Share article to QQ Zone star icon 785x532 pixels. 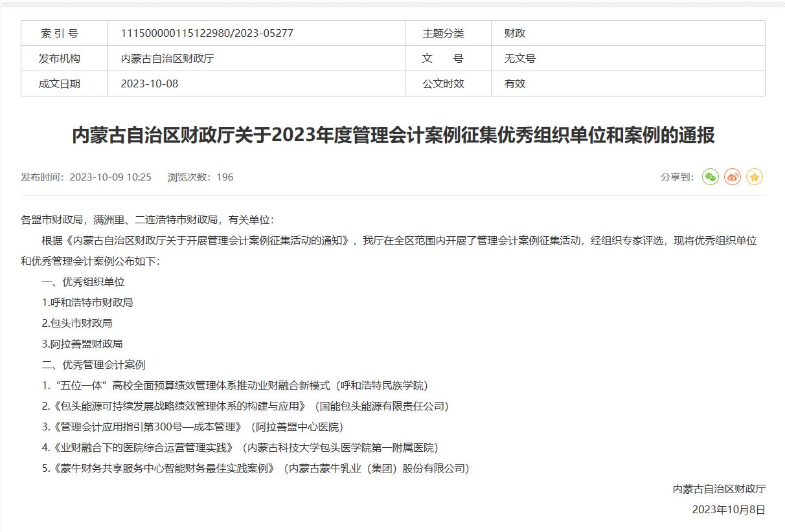(755, 177)
